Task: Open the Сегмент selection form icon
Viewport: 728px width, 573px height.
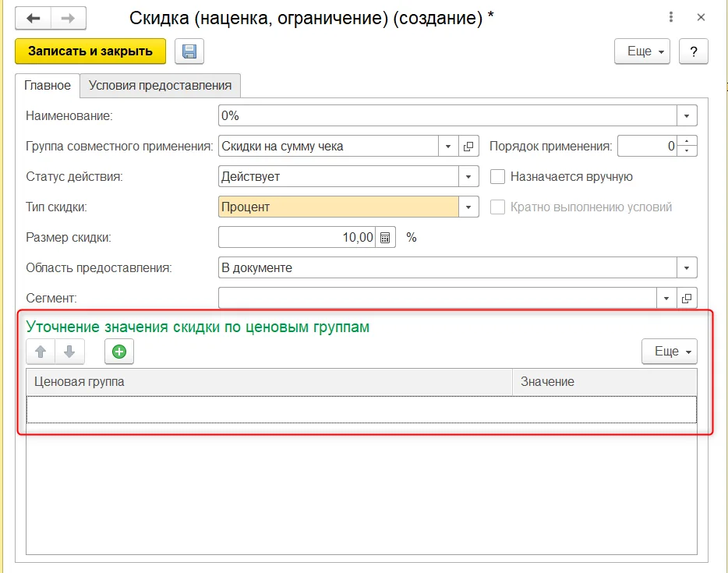Action: (x=687, y=298)
